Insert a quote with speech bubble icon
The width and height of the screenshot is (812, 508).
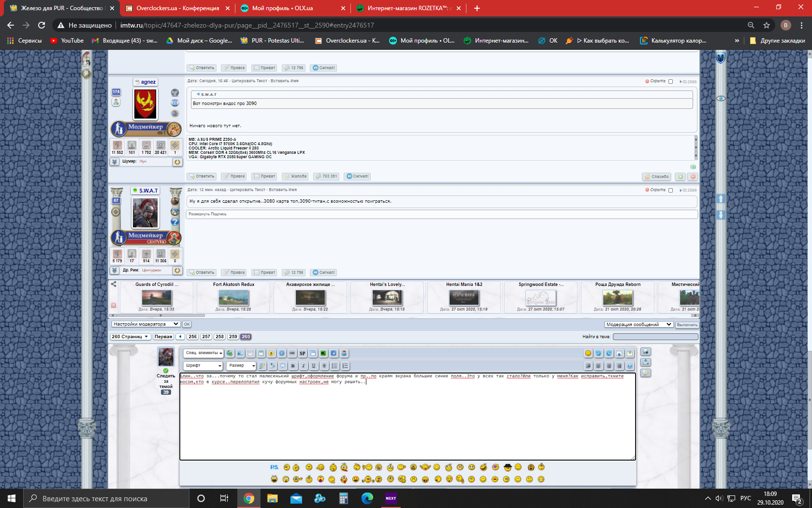coord(283,366)
